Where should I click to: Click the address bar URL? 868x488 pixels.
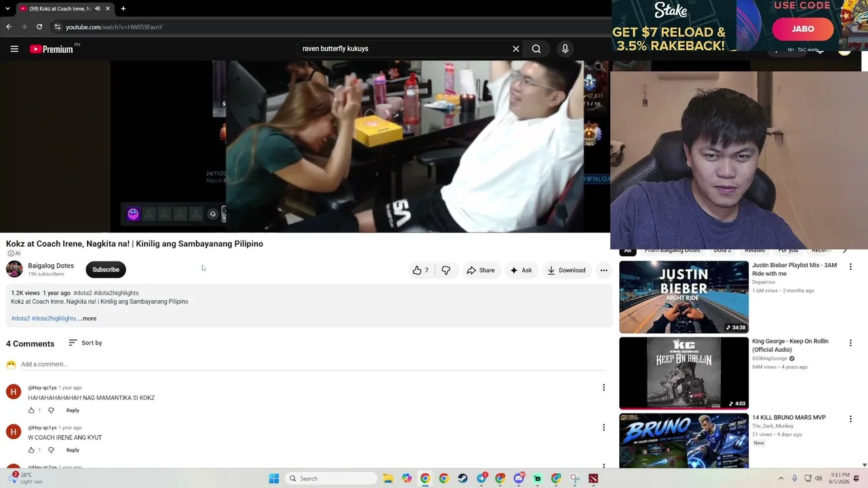coord(114,27)
